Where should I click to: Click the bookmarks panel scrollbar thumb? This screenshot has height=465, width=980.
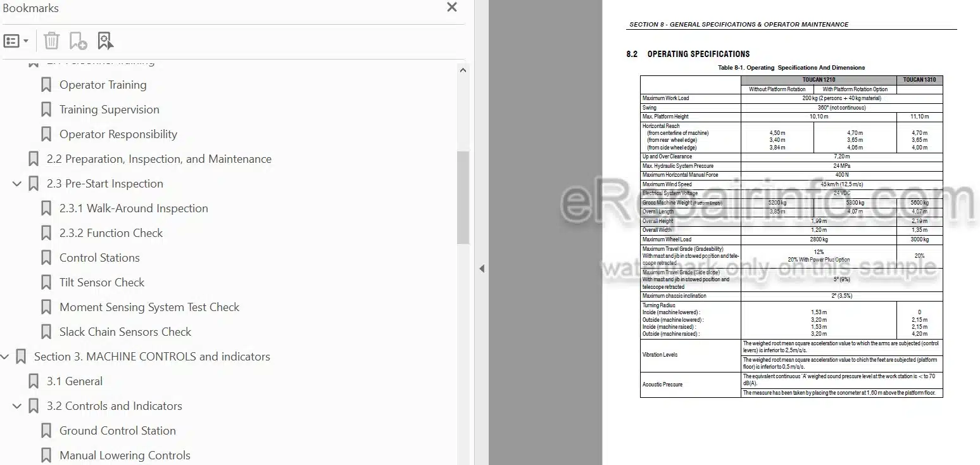coord(463,198)
